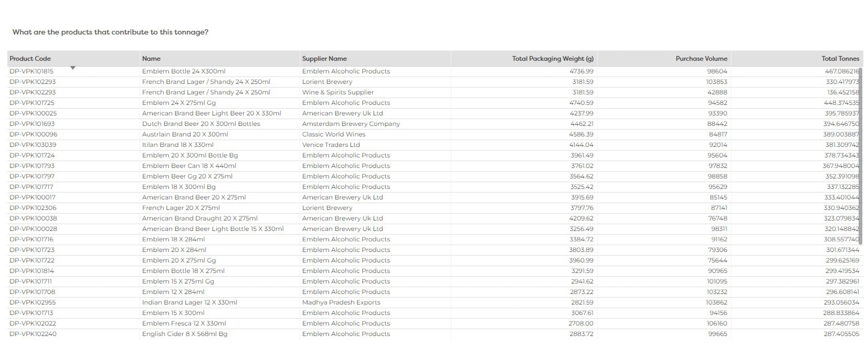Click Total Tonnes column header

pos(840,59)
